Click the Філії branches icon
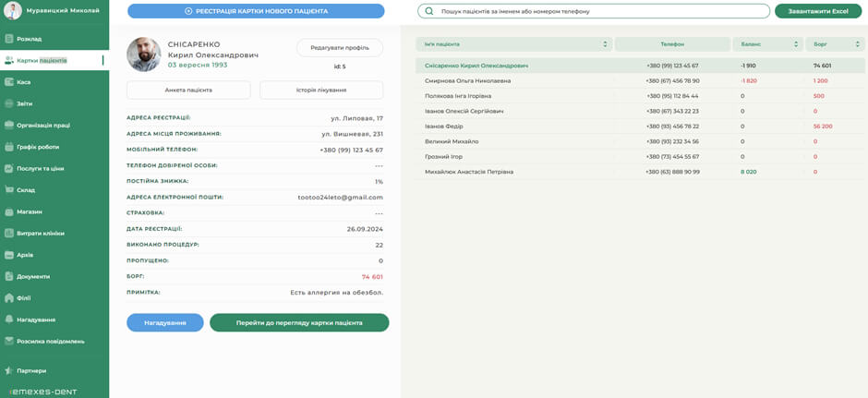Image resolution: width=868 pixels, height=398 pixels. pyautogui.click(x=9, y=298)
